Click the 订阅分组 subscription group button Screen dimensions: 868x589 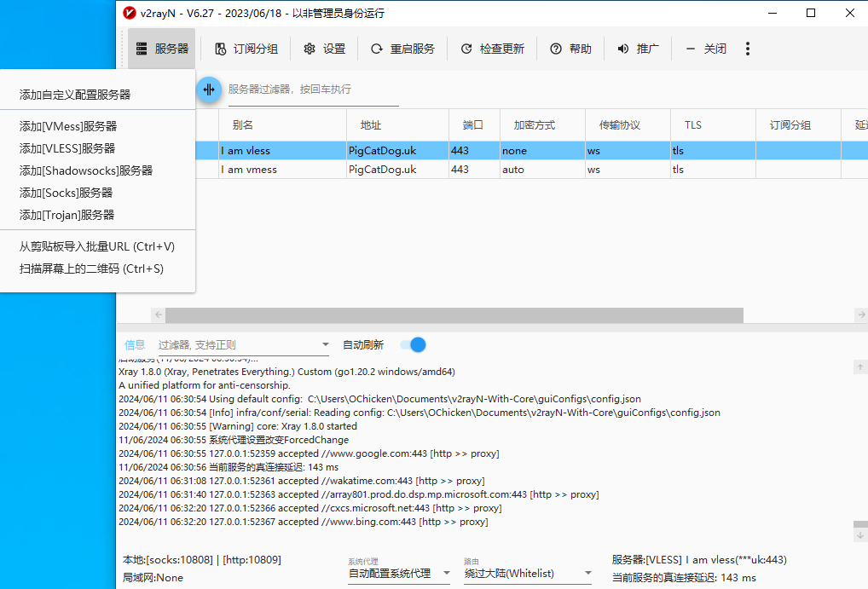tap(246, 49)
